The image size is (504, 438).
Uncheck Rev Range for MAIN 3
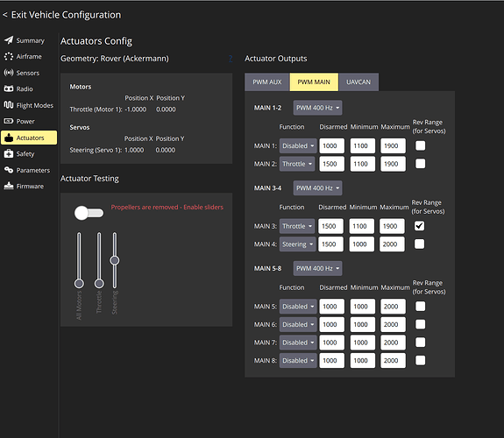pyautogui.click(x=419, y=226)
